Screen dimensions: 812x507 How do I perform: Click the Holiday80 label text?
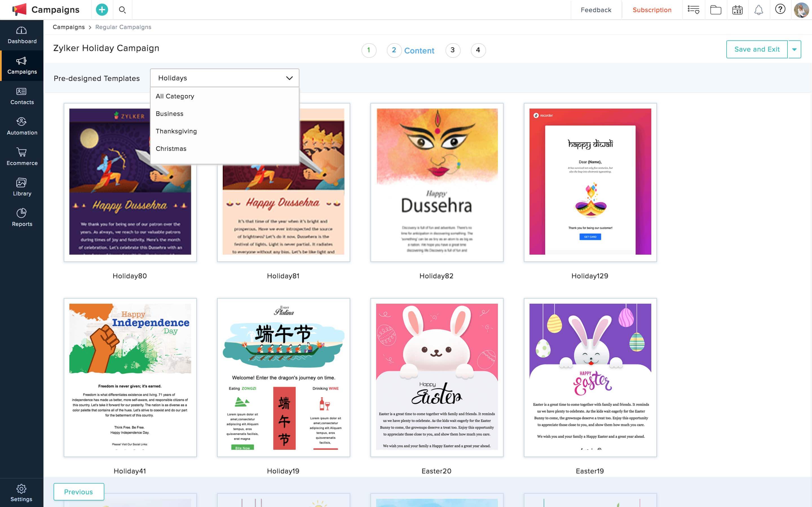[x=130, y=276]
